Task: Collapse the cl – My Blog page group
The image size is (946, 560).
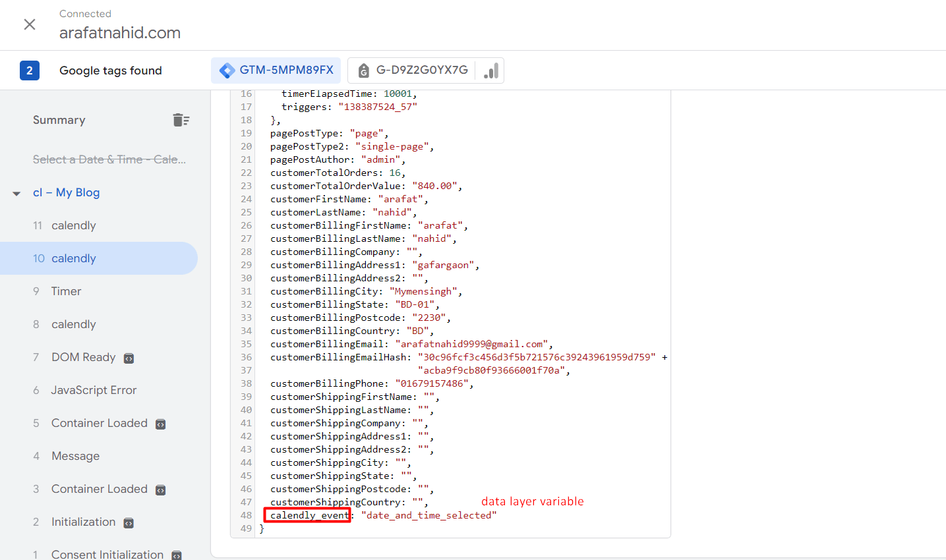Action: [x=16, y=194]
